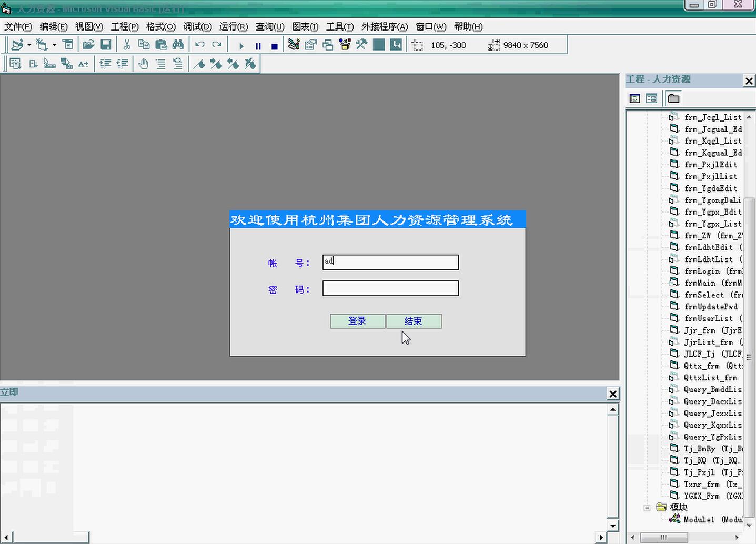This screenshot has width=756, height=544.
Task: Click the Paste clipboard icon
Action: coord(161,45)
